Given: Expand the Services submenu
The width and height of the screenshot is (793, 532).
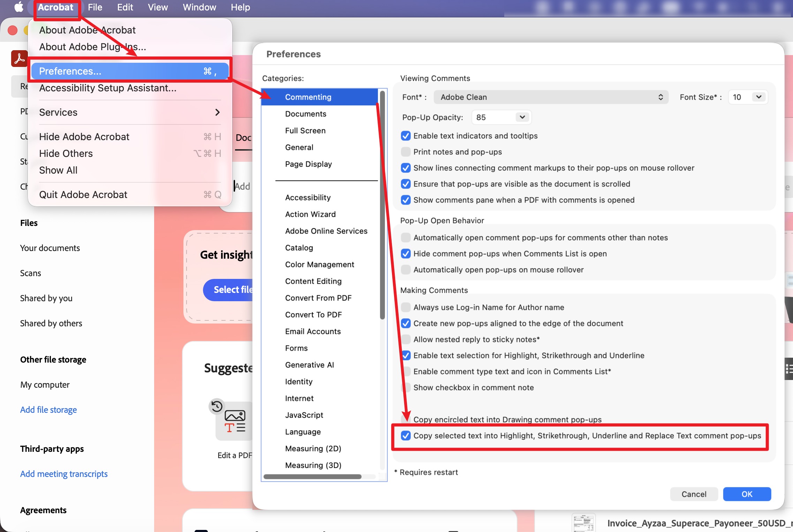Looking at the screenshot, I should pyautogui.click(x=130, y=112).
